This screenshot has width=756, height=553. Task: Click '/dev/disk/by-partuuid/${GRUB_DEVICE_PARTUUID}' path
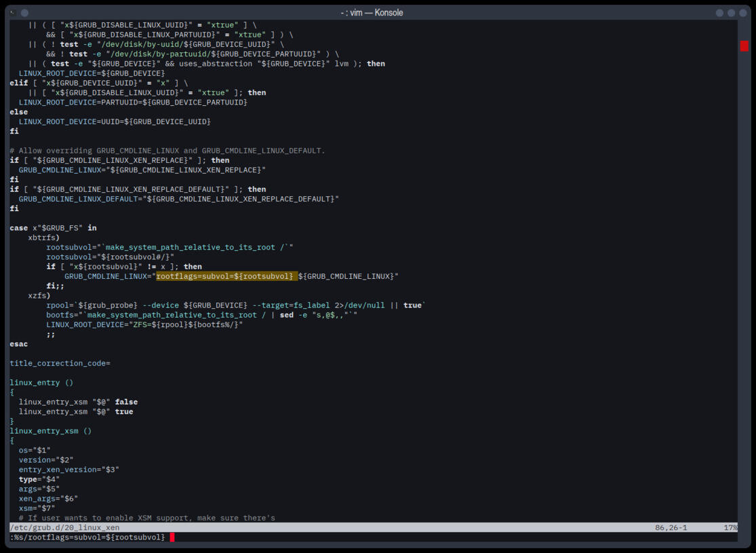coord(214,54)
